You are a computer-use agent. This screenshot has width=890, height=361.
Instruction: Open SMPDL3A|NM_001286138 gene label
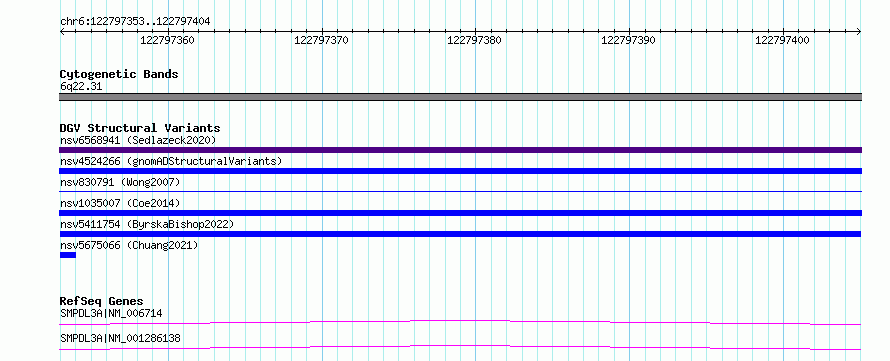[x=120, y=338]
